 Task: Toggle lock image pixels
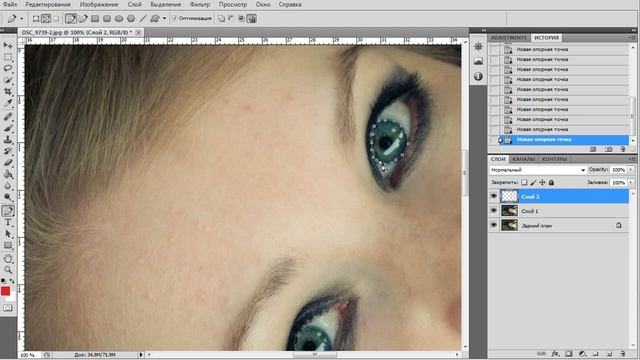tap(533, 182)
